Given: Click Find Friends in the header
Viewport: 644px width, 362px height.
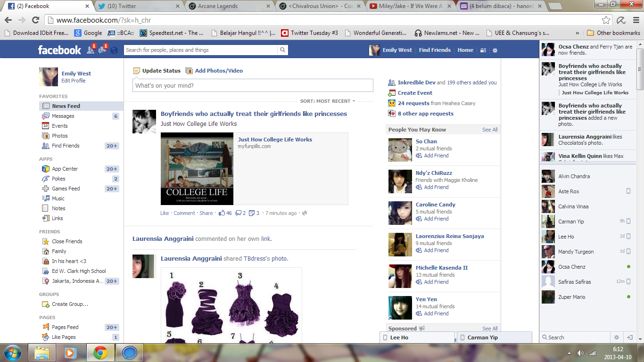Looking at the screenshot, I should pos(435,50).
